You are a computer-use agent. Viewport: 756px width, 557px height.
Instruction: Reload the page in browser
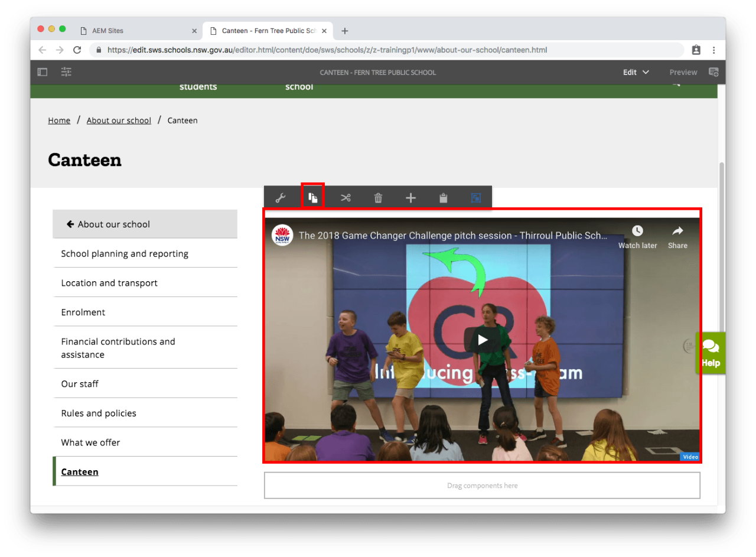(x=77, y=50)
